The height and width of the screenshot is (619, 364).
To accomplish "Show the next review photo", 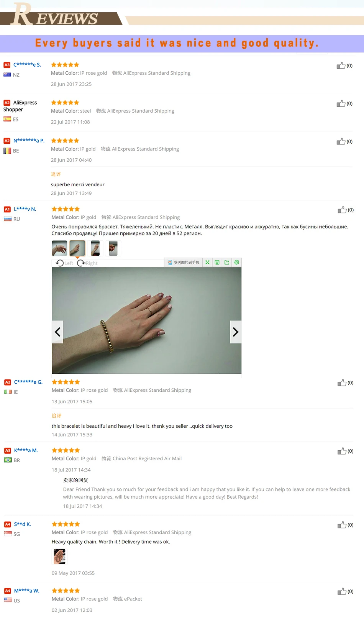I will 236,332.
